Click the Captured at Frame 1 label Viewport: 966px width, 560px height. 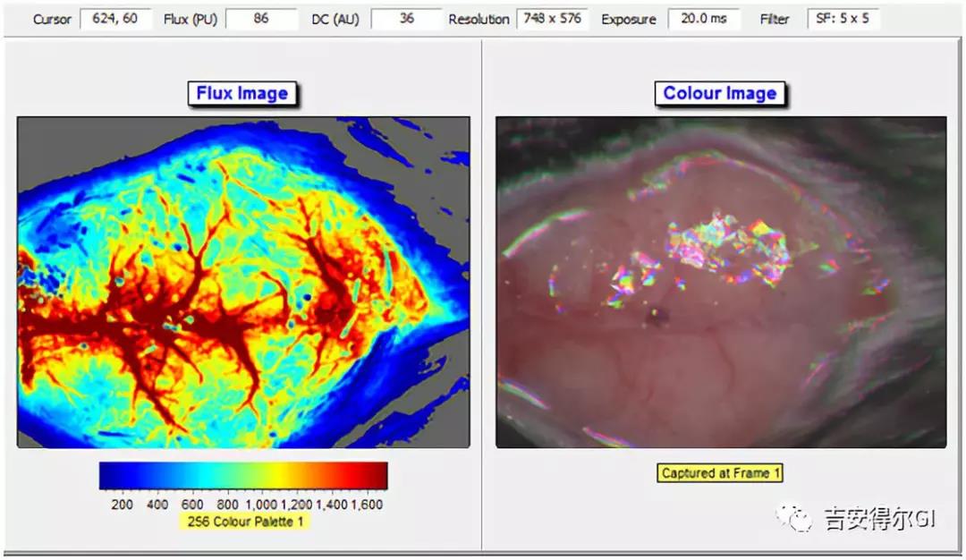[x=720, y=473]
